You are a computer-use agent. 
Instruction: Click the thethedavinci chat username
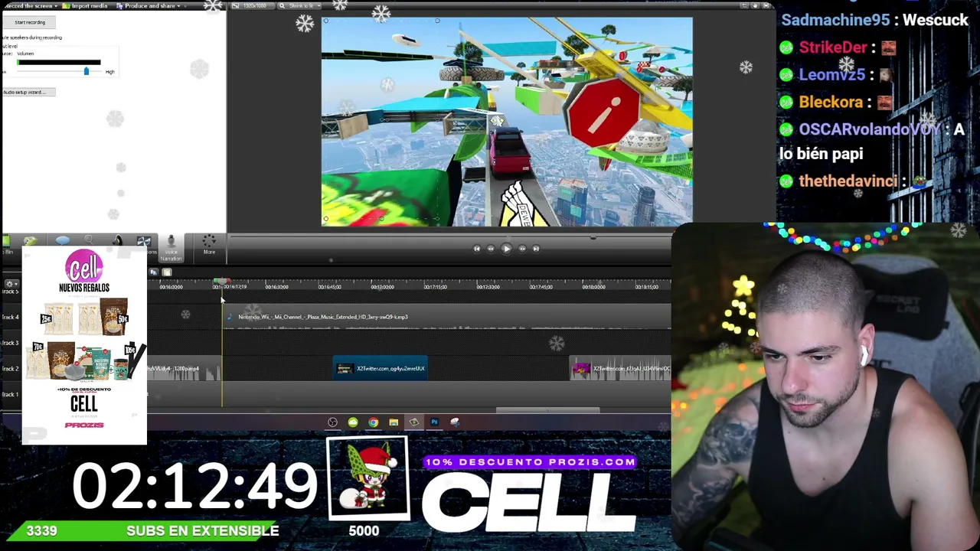coord(848,181)
